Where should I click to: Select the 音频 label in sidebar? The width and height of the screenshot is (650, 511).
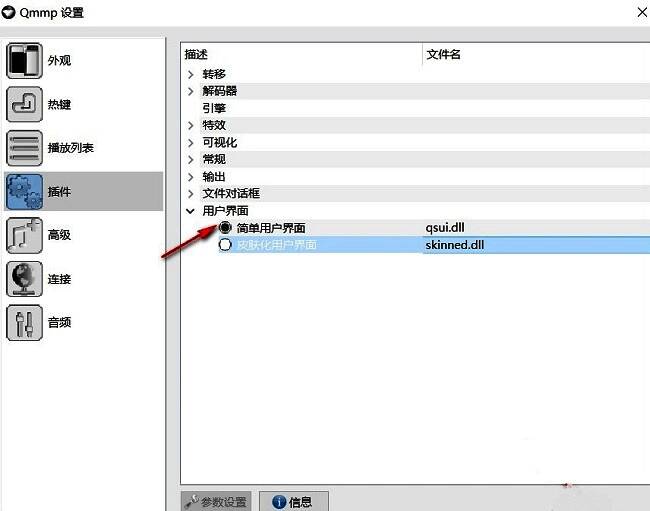[59, 322]
